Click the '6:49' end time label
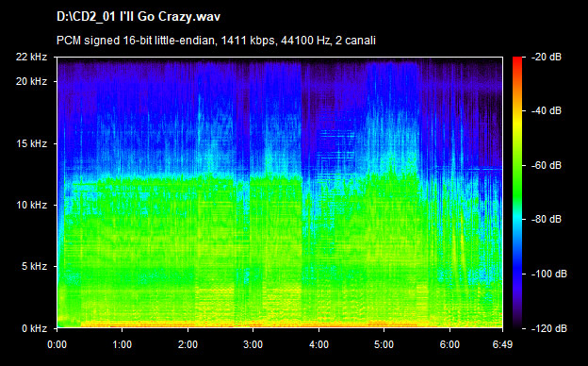Screen dimensions: 588x366 [502, 344]
